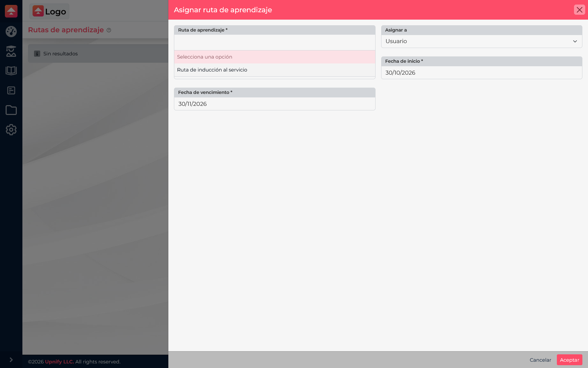Click the help icon beside Rutas de aprendizaje
Viewport: 588px width, 368px height.
click(109, 30)
